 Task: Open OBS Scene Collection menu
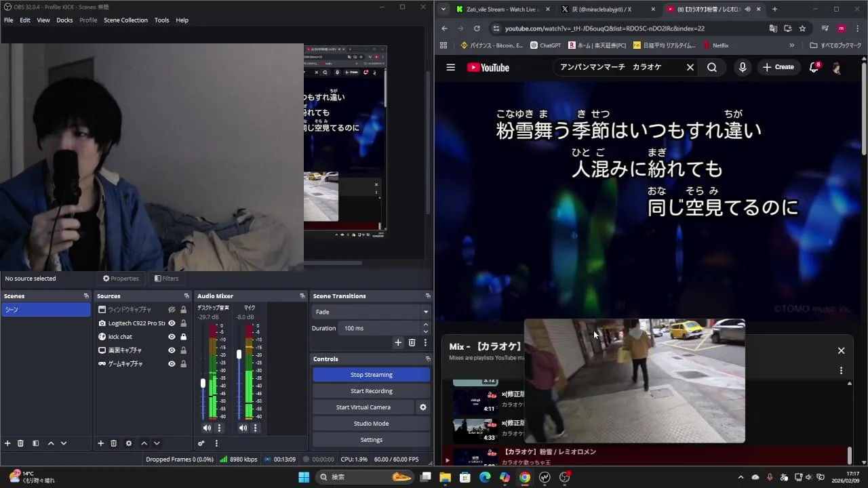125,20
